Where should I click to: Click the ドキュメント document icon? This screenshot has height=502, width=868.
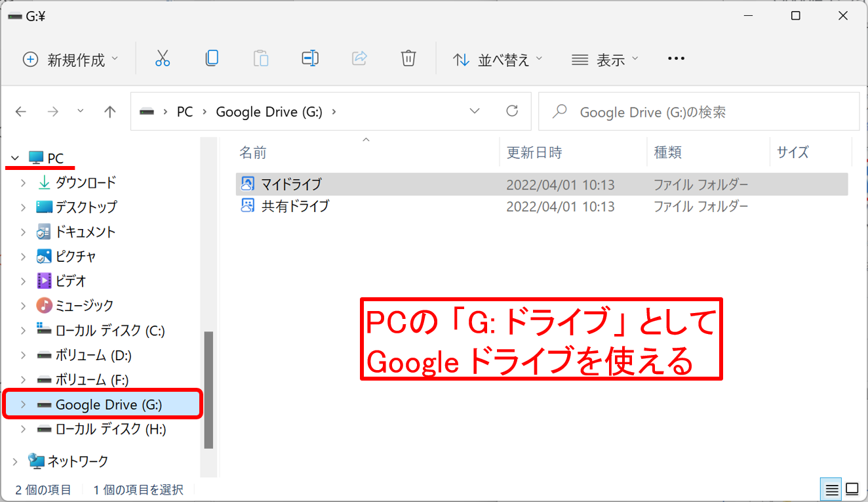click(44, 232)
